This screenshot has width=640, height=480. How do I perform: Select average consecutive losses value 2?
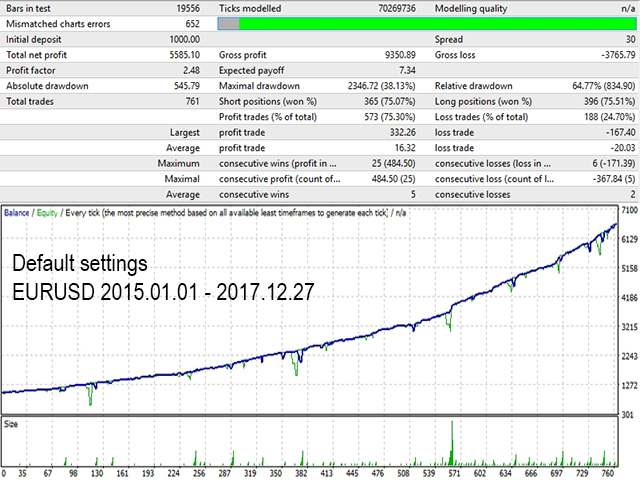point(633,194)
